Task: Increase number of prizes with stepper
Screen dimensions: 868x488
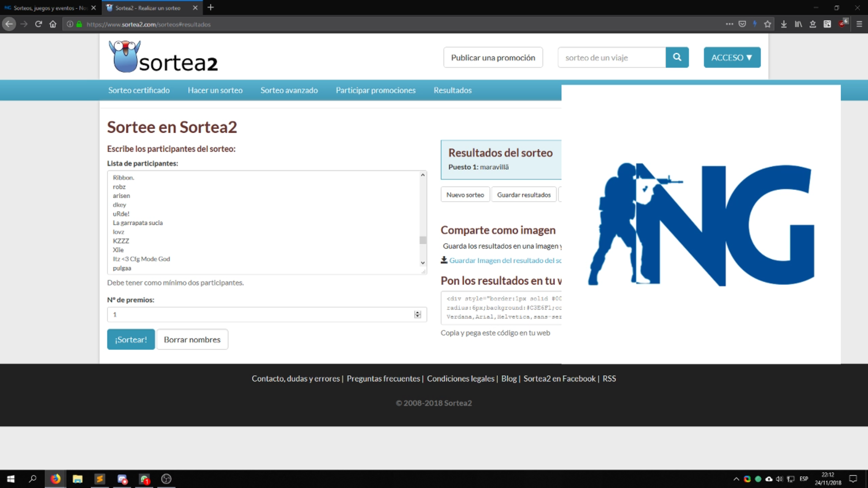Action: pyautogui.click(x=417, y=312)
